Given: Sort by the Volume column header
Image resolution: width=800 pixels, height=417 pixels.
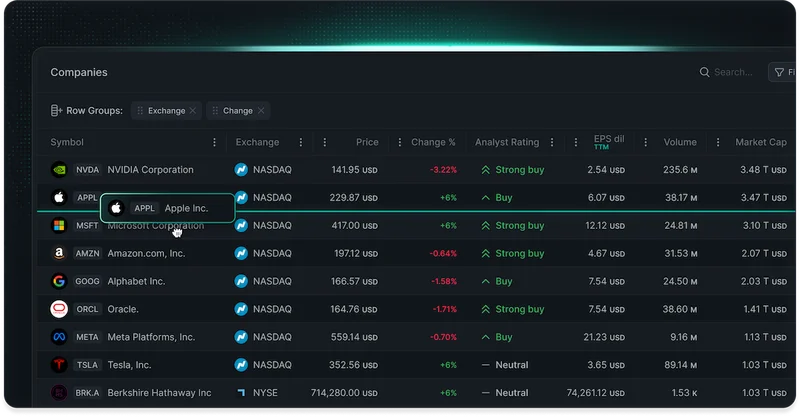Looking at the screenshot, I should [x=680, y=143].
